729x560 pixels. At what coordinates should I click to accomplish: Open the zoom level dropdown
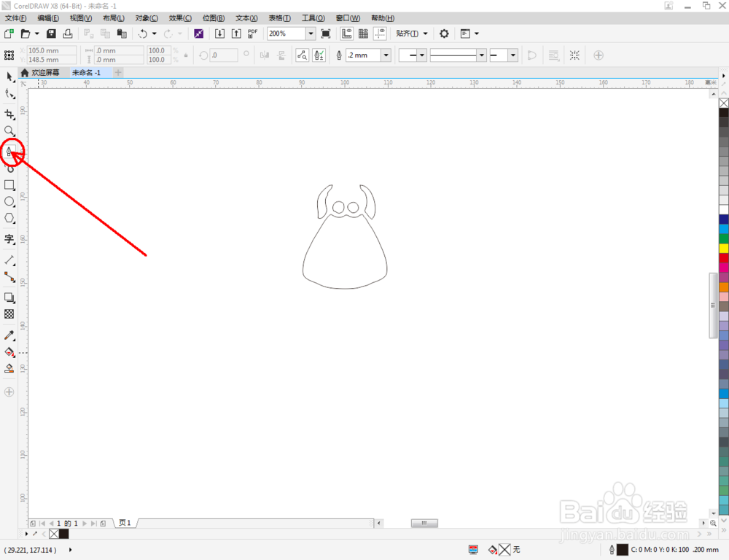(311, 34)
